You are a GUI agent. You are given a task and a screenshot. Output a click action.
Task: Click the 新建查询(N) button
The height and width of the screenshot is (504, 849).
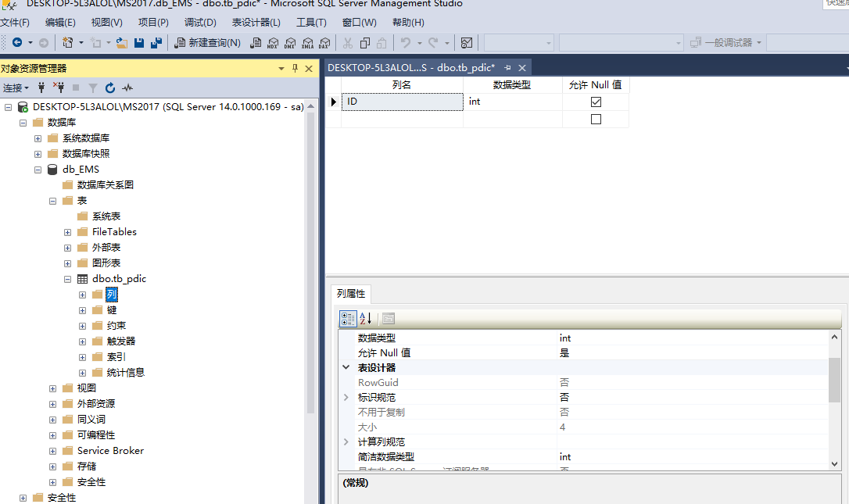[x=208, y=43]
